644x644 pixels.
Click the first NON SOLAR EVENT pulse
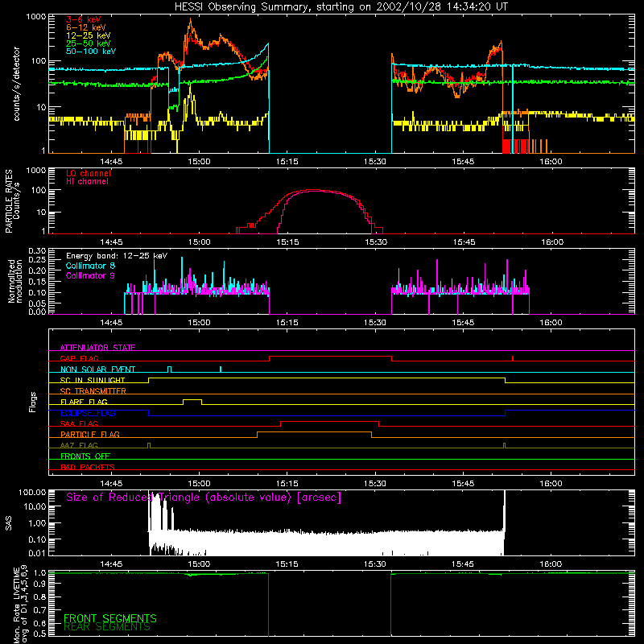tap(170, 369)
